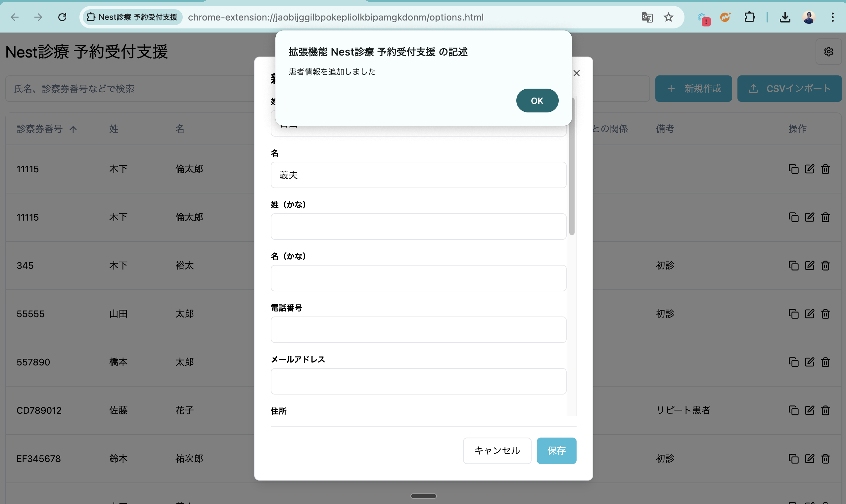Click the メールアドレス input field
The width and height of the screenshot is (846, 504).
click(418, 381)
